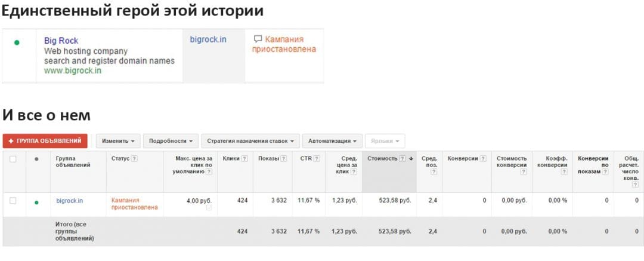Screen dimensions: 644x261
Task: Click the help icon beside Конверсии
Action: 483,158
